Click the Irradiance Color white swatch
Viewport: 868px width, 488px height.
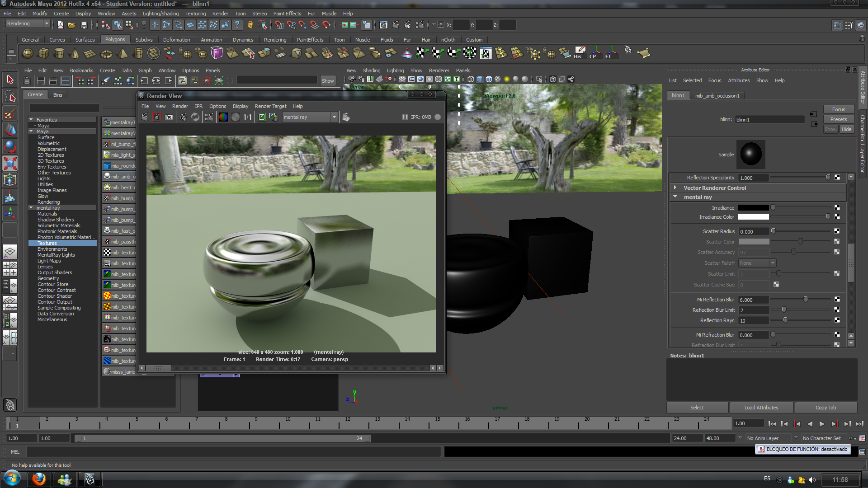(753, 217)
